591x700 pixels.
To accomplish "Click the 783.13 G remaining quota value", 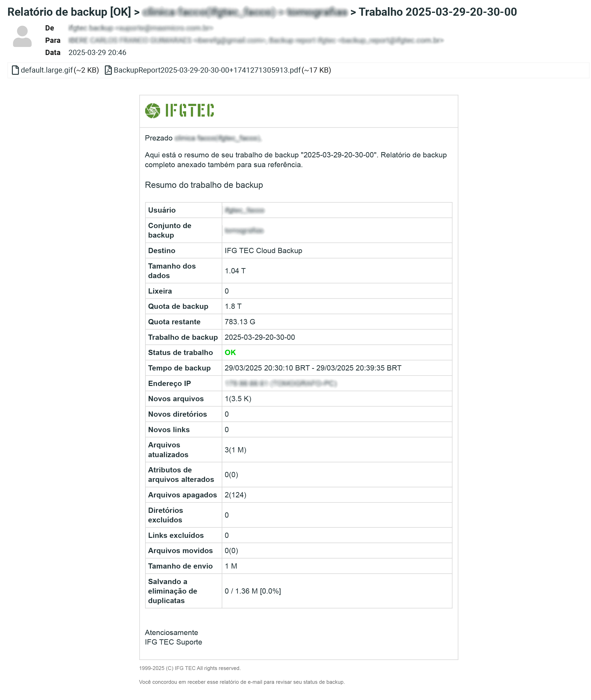I will click(x=240, y=322).
